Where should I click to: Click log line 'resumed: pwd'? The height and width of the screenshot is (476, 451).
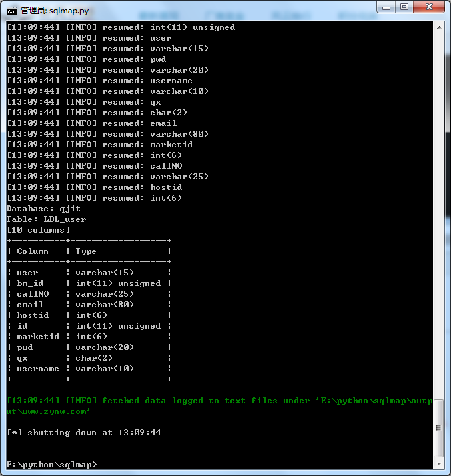click(87, 59)
